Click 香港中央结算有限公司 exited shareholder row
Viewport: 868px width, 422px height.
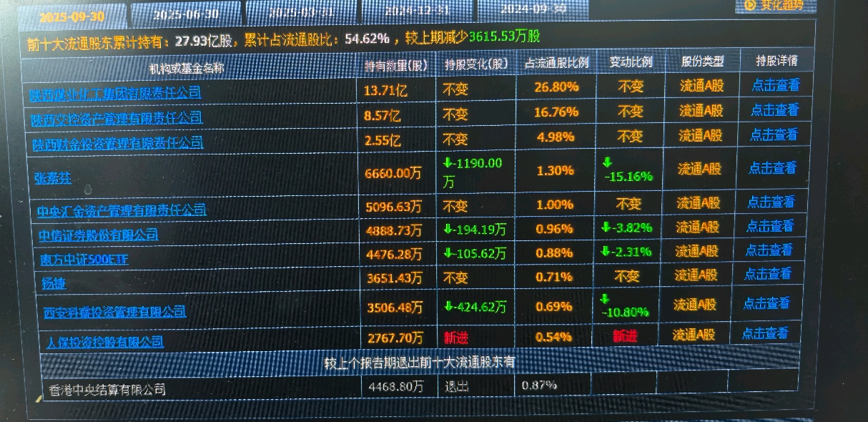(107, 390)
